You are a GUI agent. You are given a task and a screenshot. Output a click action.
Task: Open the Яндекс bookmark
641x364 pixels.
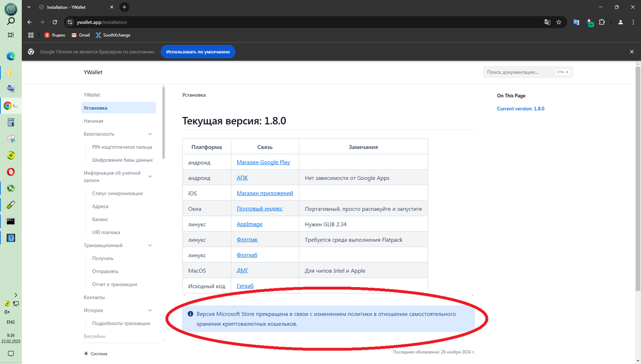pyautogui.click(x=55, y=35)
